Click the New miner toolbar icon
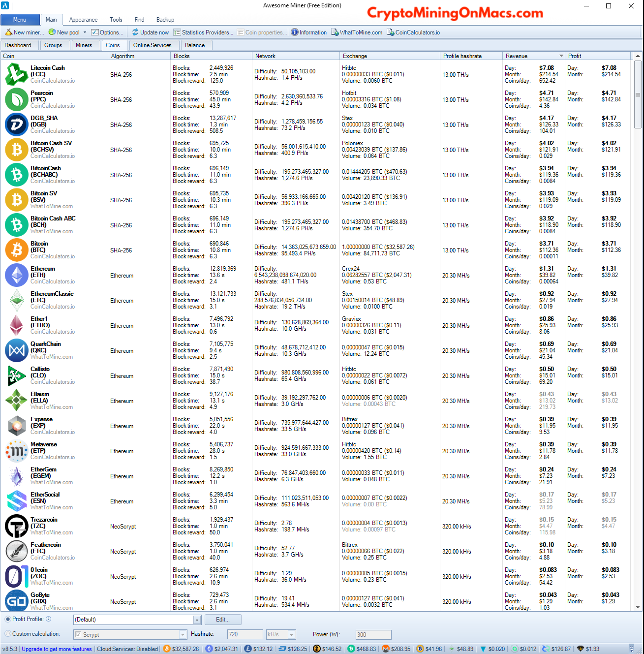 (8, 32)
